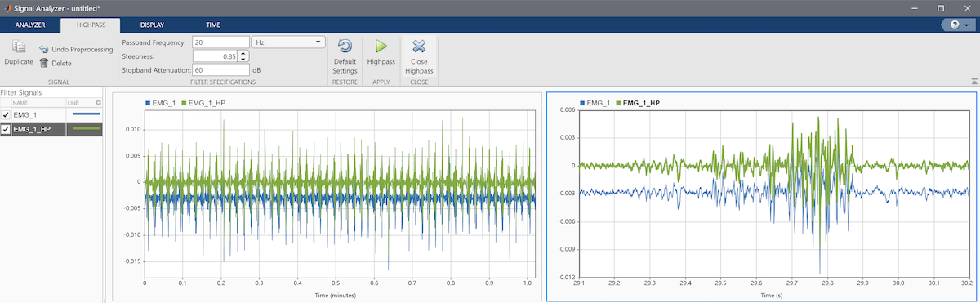Click the Duplicate signal icon
The height and width of the screenshot is (303, 980).
(20, 47)
